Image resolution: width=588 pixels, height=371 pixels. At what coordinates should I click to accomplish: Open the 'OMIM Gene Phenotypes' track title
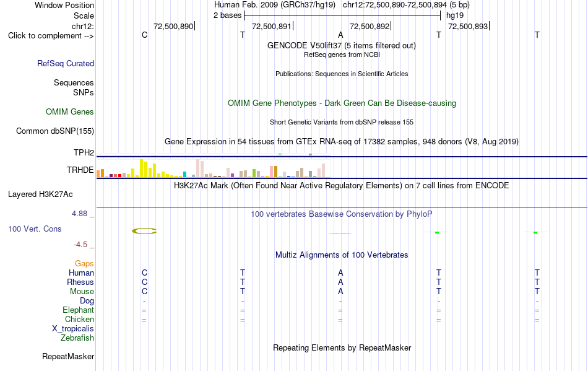click(x=342, y=103)
